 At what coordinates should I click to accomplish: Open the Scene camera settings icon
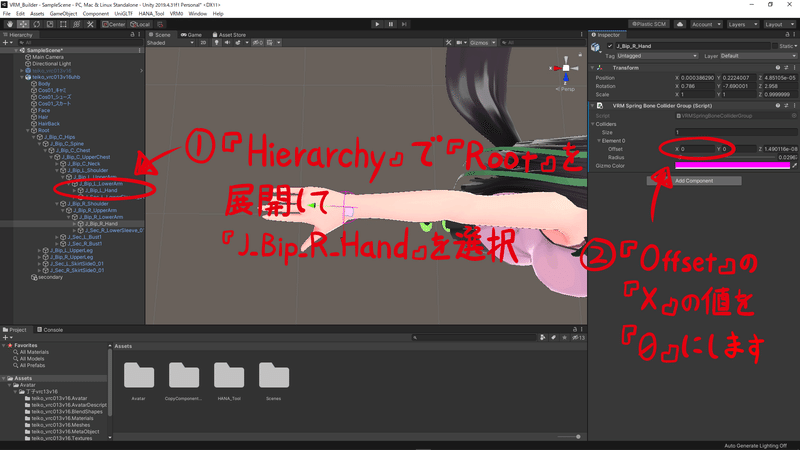459,43
